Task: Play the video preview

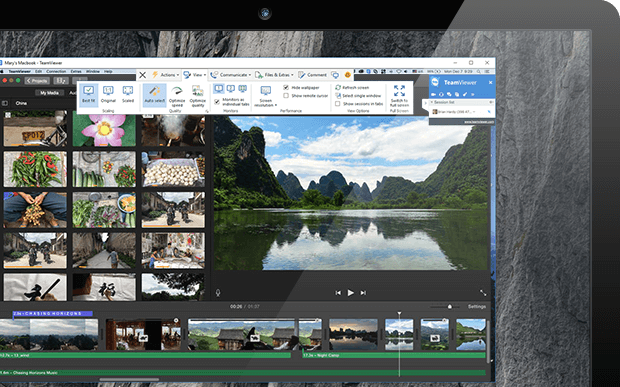Action: point(350,293)
